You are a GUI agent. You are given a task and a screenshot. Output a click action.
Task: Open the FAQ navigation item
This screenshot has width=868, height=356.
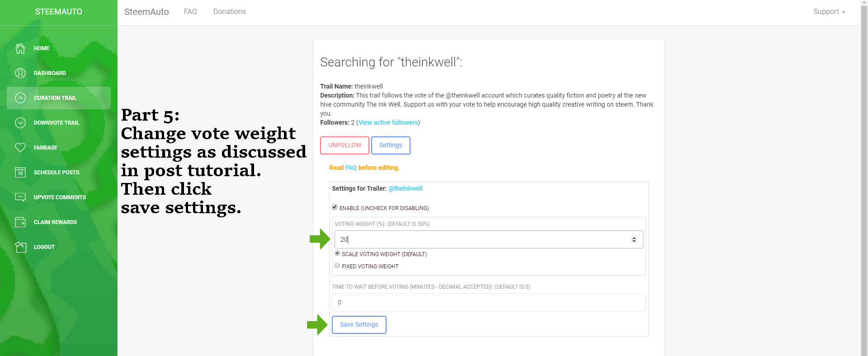190,12
